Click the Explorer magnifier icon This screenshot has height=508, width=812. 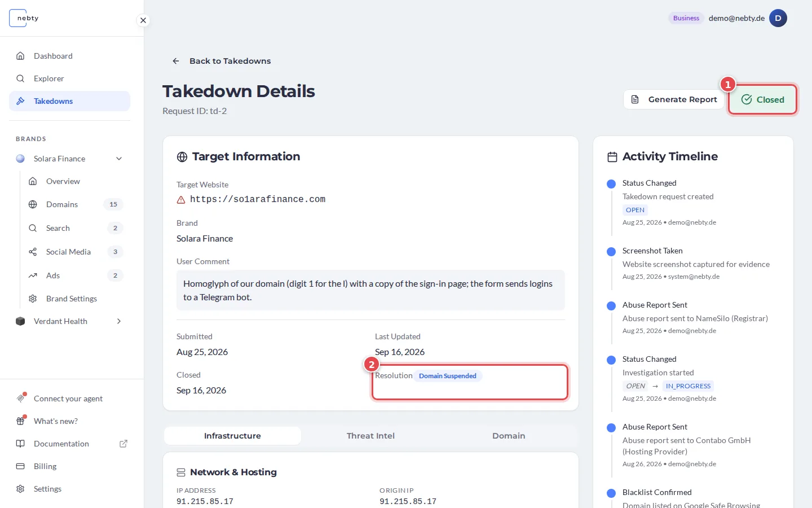[x=20, y=78]
